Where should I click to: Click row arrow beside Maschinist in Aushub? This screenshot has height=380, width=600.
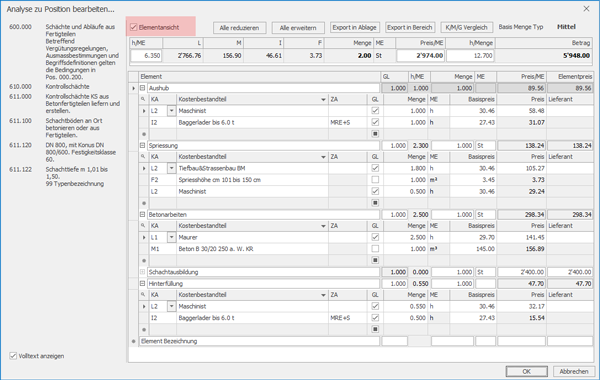(144, 111)
